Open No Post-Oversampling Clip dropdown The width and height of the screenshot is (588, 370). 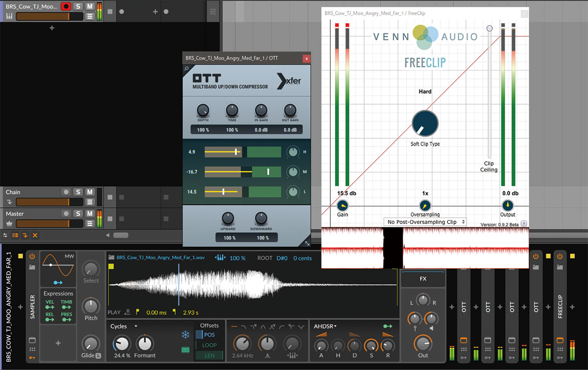[425, 222]
